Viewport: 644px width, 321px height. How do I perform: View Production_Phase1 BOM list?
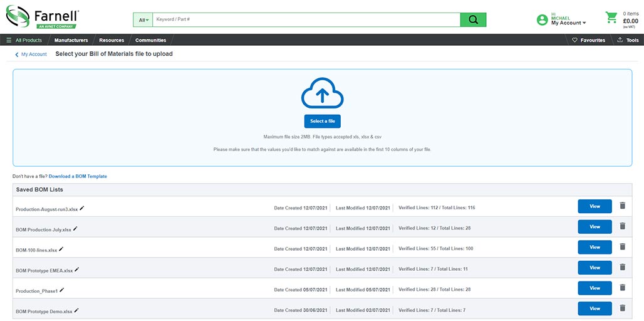pos(595,288)
